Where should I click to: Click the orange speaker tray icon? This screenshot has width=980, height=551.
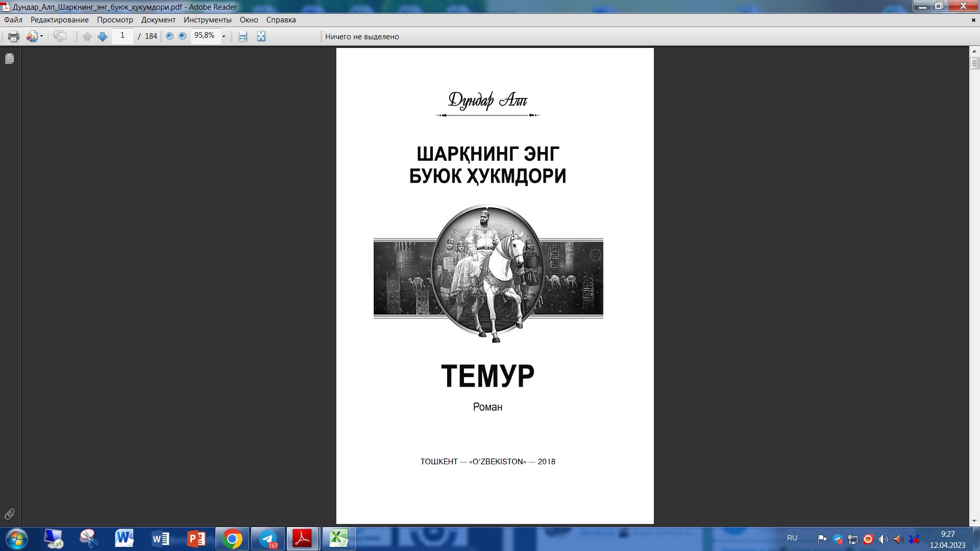[898, 539]
